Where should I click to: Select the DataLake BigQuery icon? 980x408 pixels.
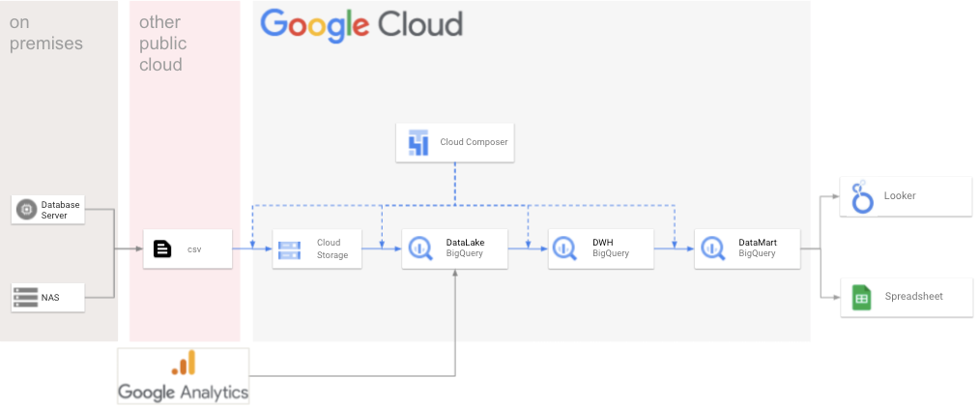click(420, 248)
